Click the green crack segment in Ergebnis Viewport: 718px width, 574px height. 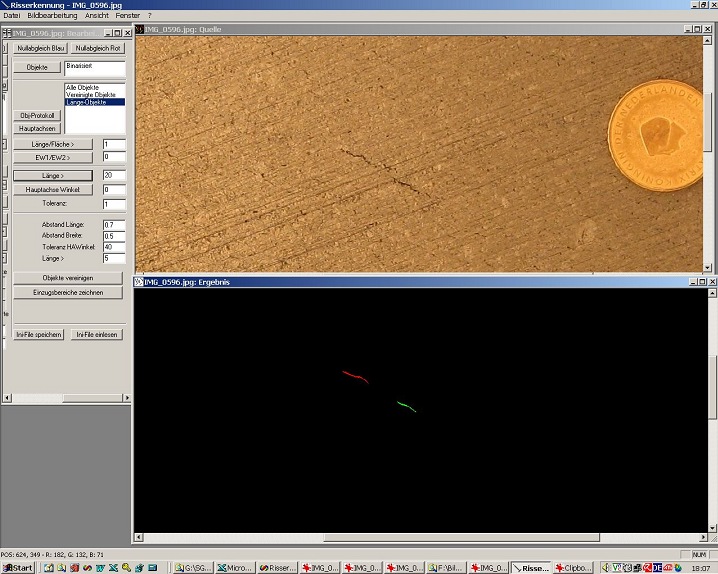pyautogui.click(x=406, y=406)
